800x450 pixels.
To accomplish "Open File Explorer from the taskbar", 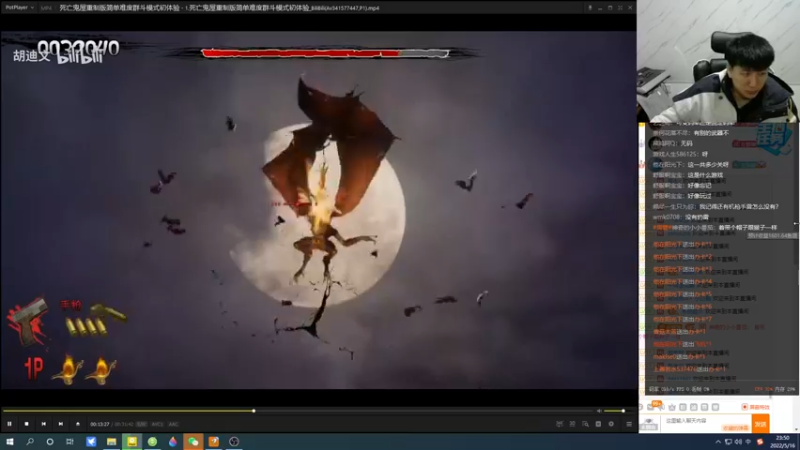I will [111, 442].
